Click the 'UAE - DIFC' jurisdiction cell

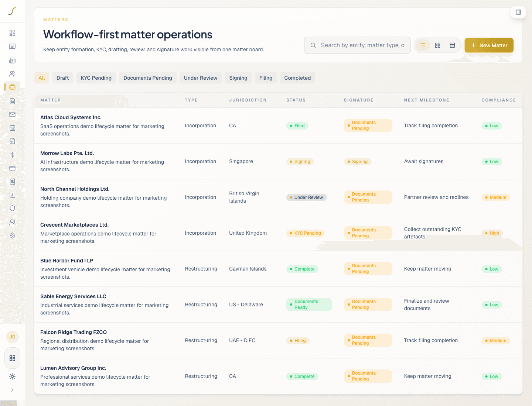coord(242,341)
